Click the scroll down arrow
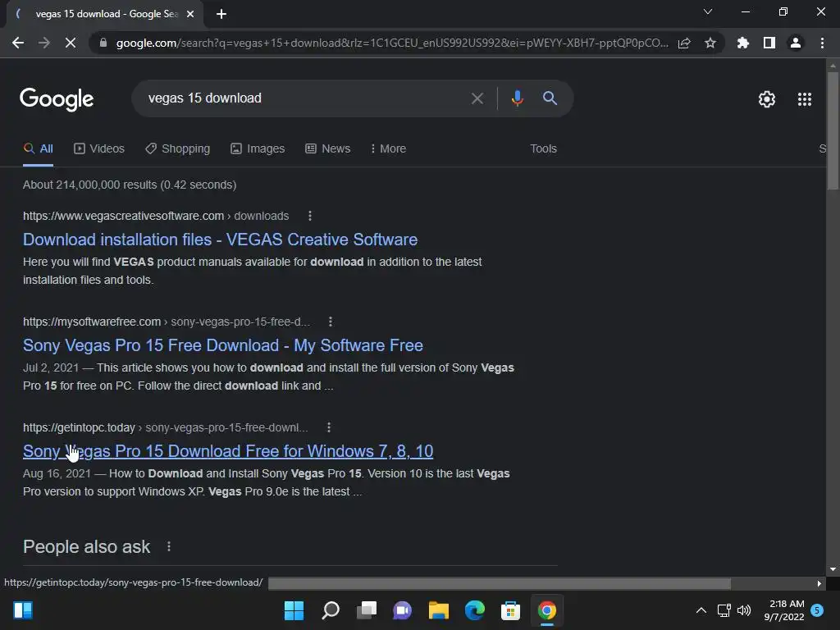This screenshot has width=840, height=630. point(833,569)
